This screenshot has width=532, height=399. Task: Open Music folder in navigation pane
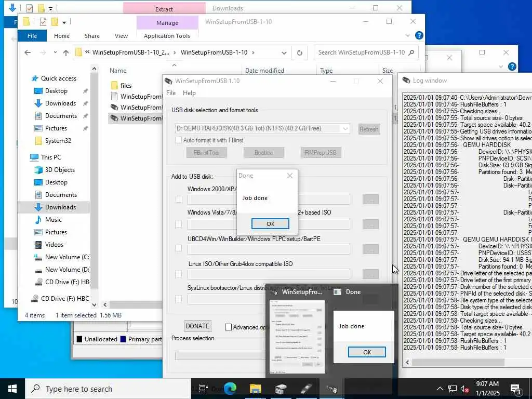click(x=54, y=220)
